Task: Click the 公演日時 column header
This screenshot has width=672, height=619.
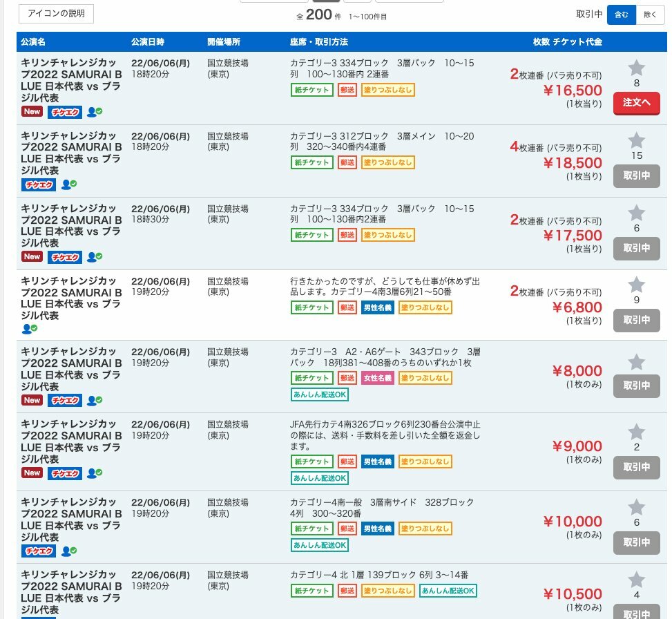Action: (147, 42)
